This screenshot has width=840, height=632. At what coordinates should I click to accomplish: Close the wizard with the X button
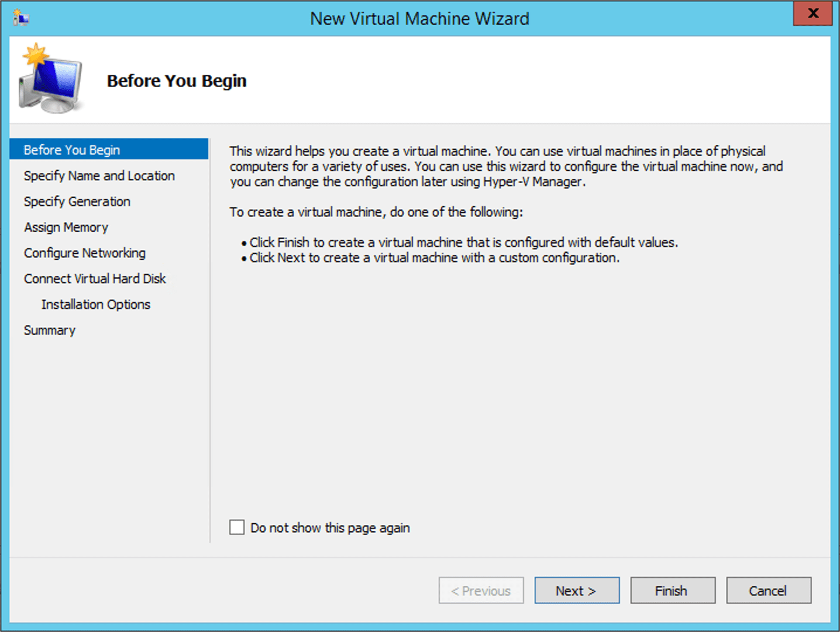click(812, 13)
